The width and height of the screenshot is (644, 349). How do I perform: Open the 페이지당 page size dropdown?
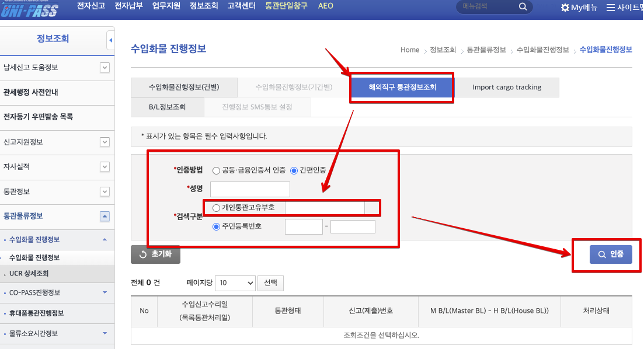tap(235, 282)
